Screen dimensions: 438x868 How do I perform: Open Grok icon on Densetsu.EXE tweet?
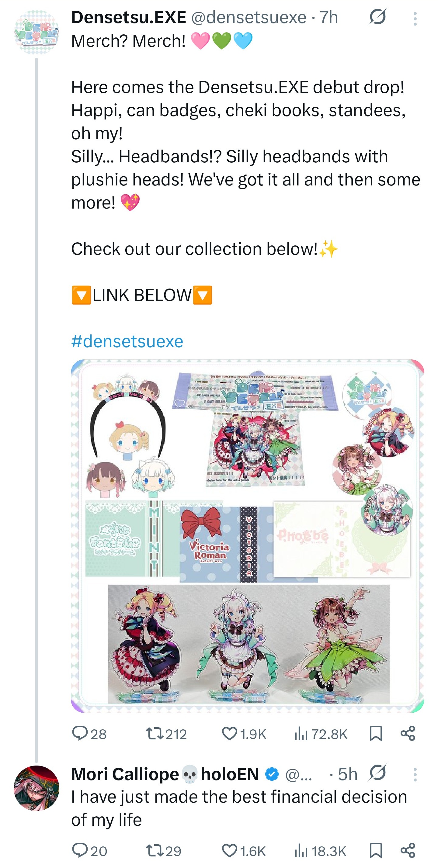click(x=377, y=17)
